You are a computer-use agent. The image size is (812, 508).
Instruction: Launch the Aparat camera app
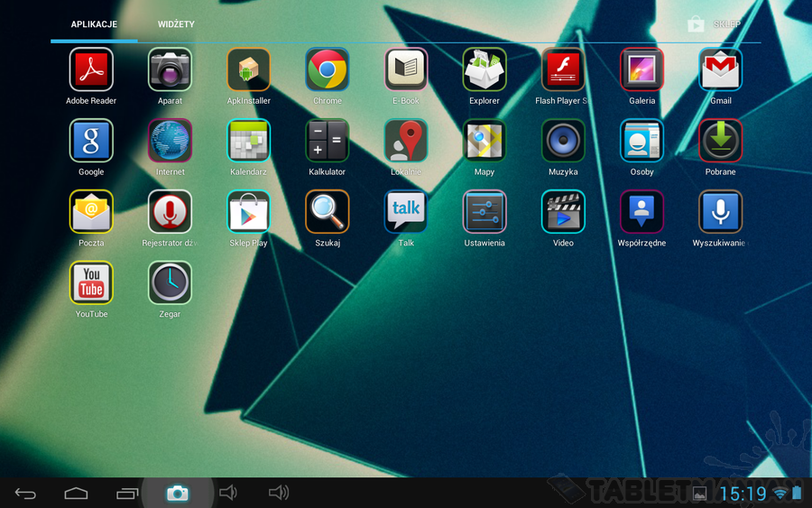pyautogui.click(x=170, y=69)
